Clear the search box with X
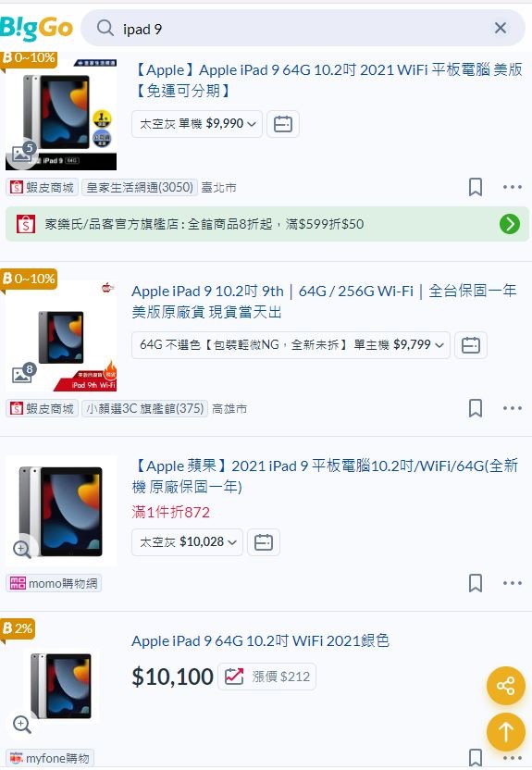Viewport: 532px width, 770px height. [x=501, y=28]
